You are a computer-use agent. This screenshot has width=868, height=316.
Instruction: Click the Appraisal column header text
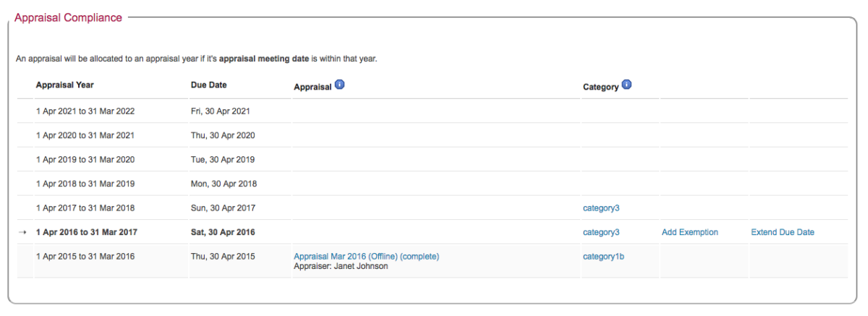pos(312,87)
